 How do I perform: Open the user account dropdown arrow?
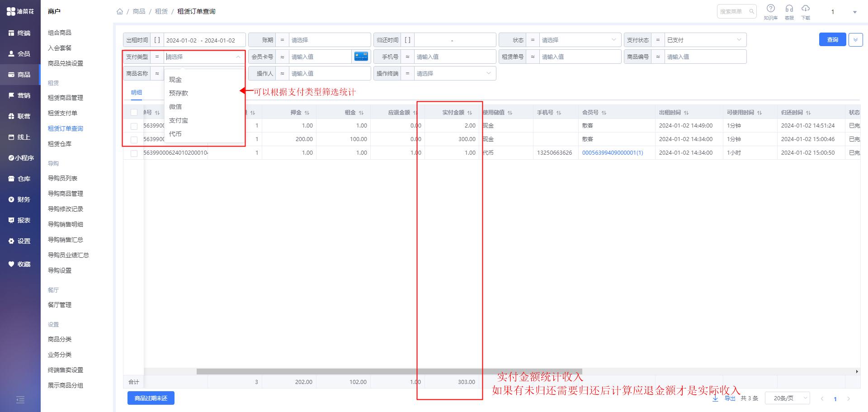854,12
